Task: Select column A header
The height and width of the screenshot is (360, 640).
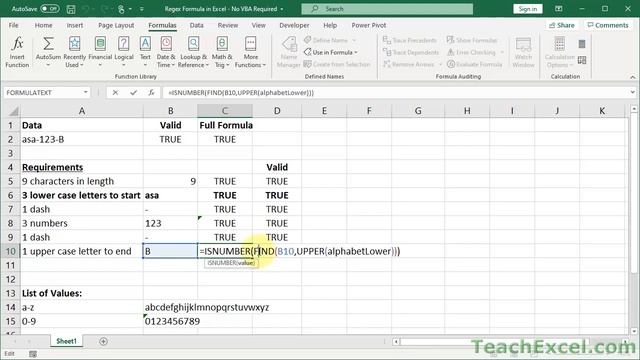Action: 82,111
